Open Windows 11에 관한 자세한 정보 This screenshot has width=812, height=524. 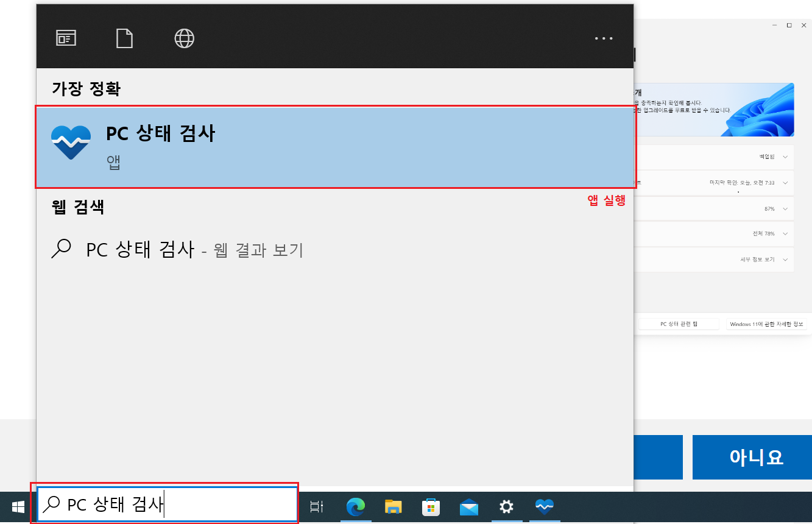tap(766, 324)
